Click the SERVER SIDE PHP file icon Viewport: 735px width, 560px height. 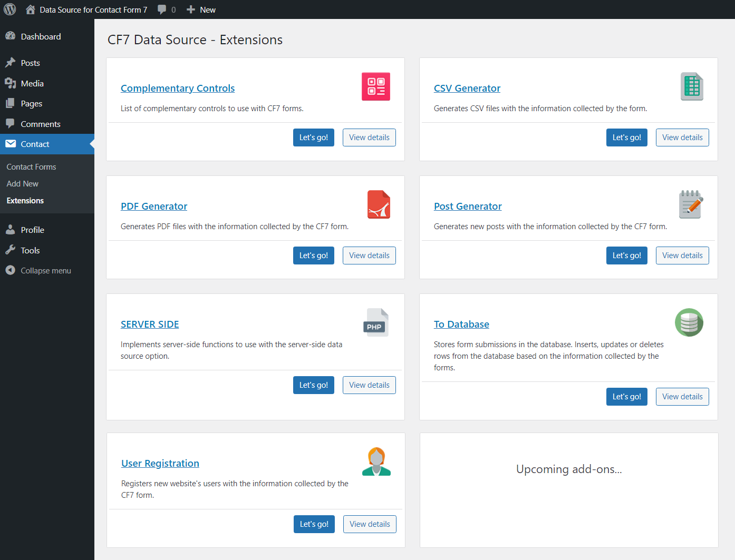point(376,322)
